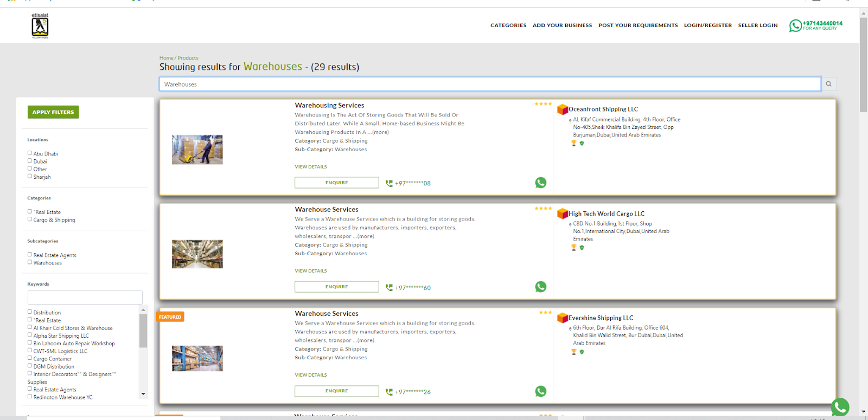This screenshot has height=420, width=868.
Task: Check the Abu Dhabi location filter
Action: click(30, 153)
